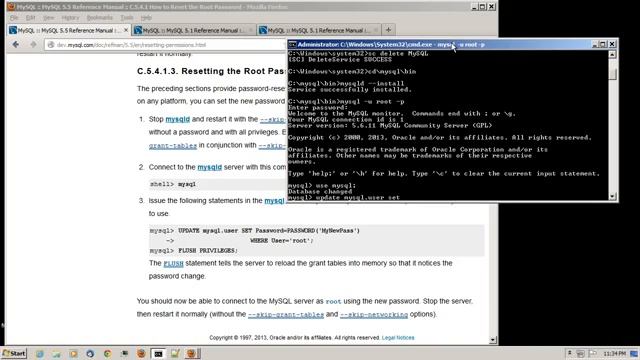Image resolution: width=640 pixels, height=360 pixels.
Task: Switch to cmd via taskbar icon
Action: coord(158,353)
